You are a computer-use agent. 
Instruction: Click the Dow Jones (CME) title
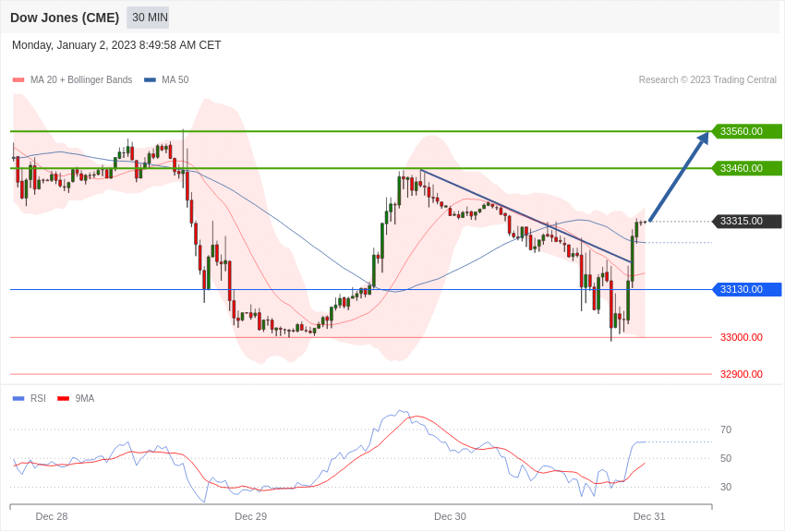pos(65,18)
